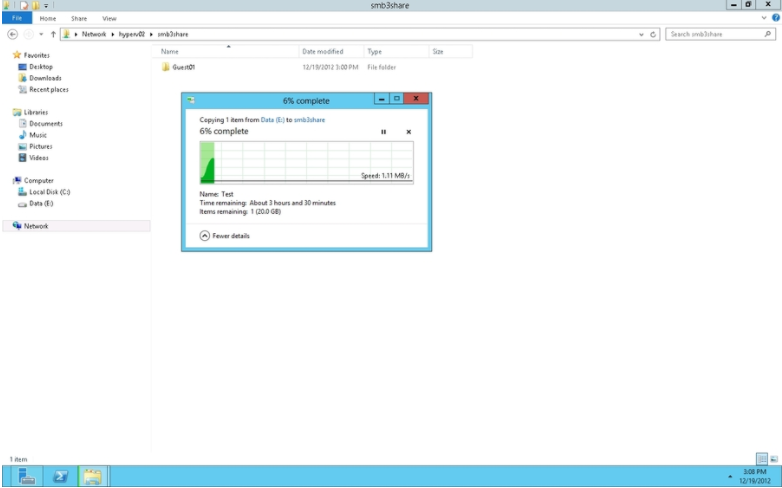Click the copy speed graph
This screenshot has width=782, height=488.
click(x=306, y=163)
